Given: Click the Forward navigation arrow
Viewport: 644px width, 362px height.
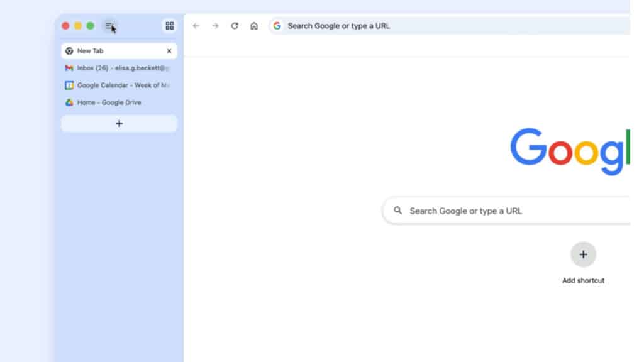Looking at the screenshot, I should tap(215, 26).
